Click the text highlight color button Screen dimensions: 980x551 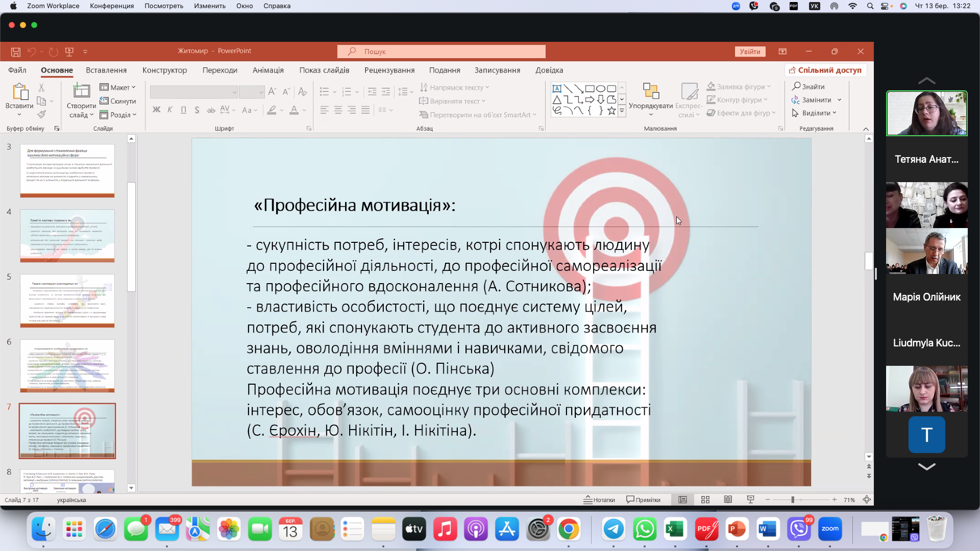272,110
